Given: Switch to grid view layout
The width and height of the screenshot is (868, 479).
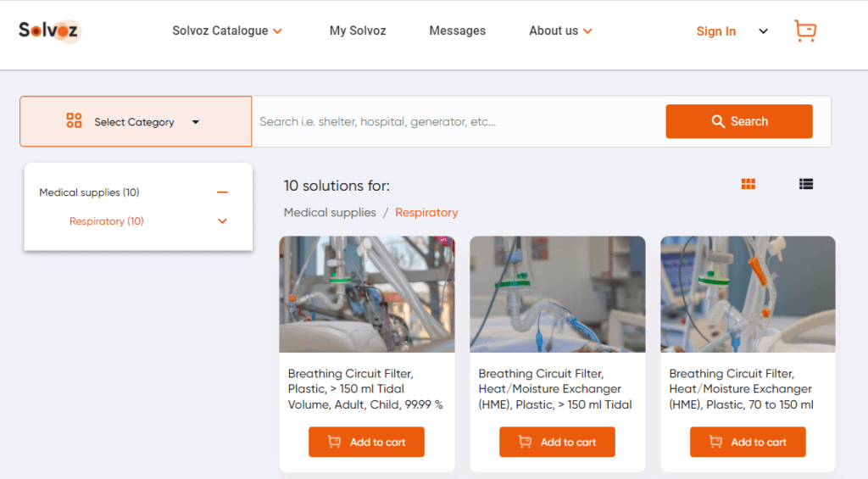Looking at the screenshot, I should pos(748,184).
